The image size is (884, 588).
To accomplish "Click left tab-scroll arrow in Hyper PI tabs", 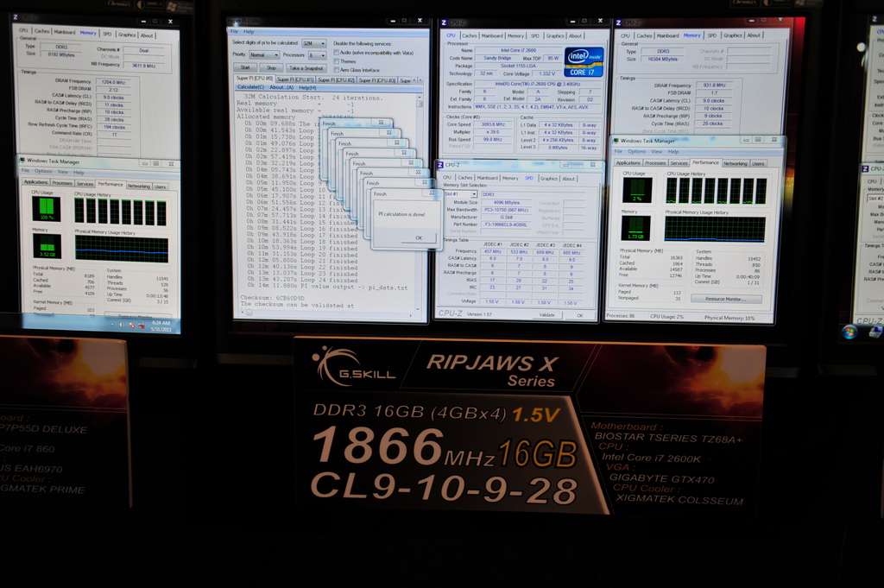I will 414,80.
